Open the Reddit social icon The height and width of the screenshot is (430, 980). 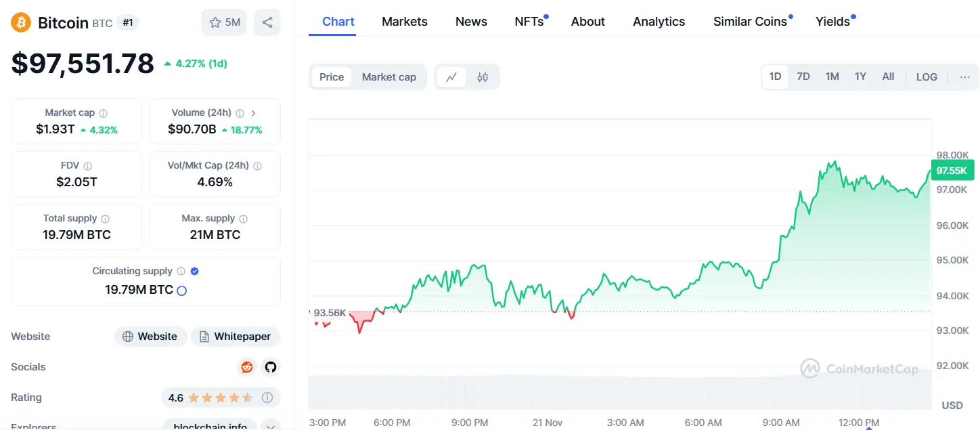click(x=247, y=367)
